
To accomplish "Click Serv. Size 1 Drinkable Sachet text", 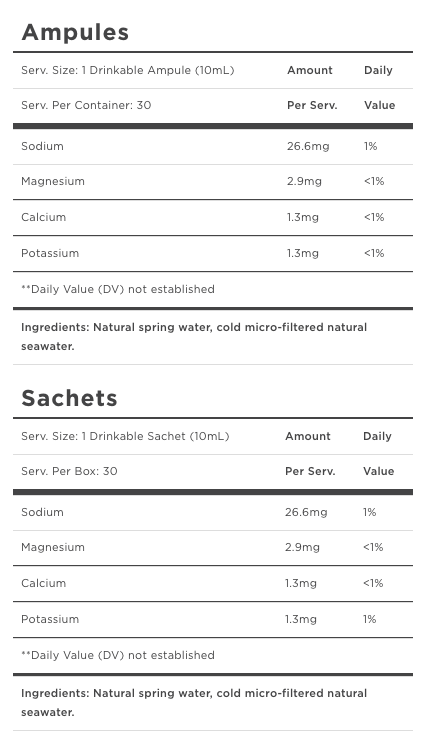I will click(125, 436).
